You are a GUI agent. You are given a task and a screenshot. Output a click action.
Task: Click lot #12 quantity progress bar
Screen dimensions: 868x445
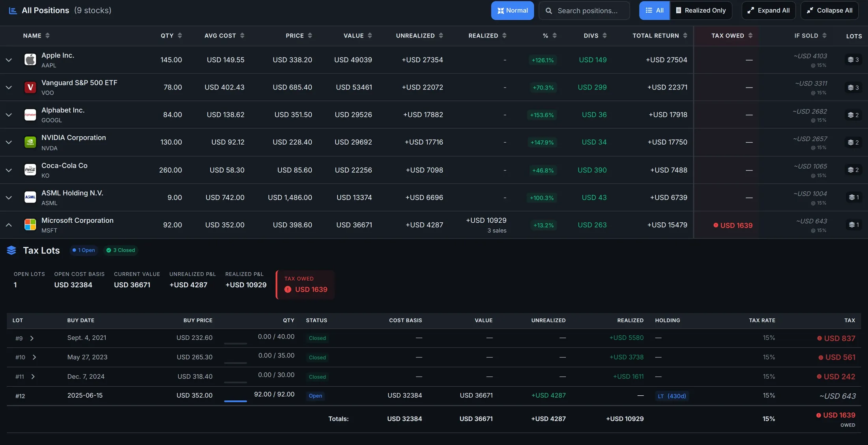(236, 401)
